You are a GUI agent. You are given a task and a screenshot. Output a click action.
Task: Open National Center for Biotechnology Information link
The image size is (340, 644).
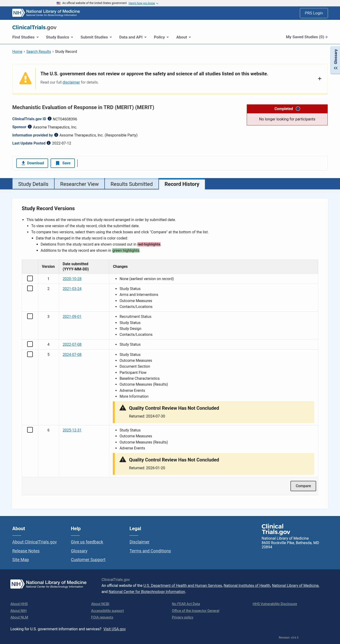pos(147,592)
